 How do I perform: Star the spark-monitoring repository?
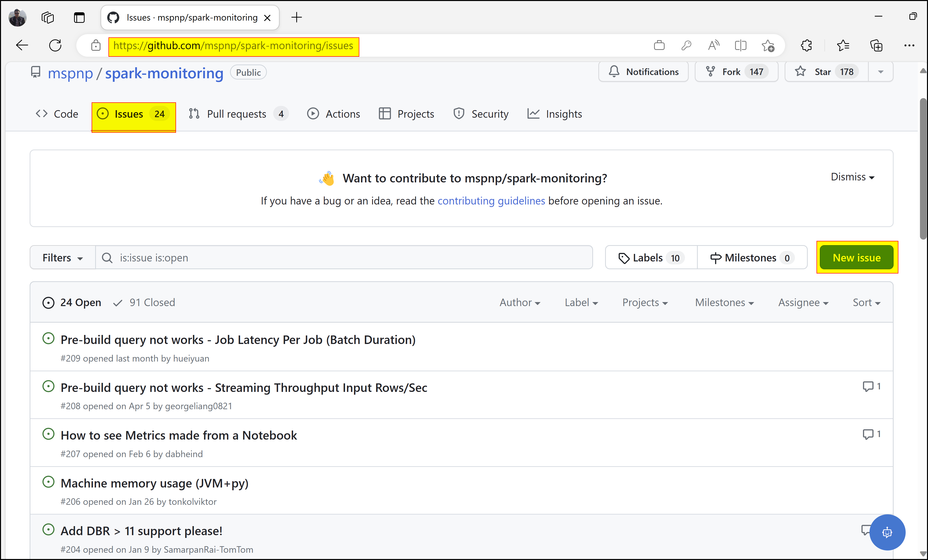tap(826, 72)
